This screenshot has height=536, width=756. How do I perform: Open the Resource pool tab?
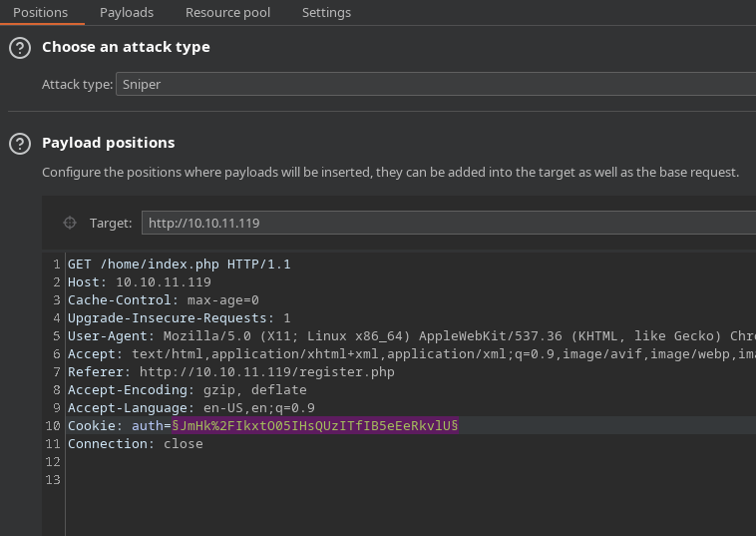tap(227, 13)
